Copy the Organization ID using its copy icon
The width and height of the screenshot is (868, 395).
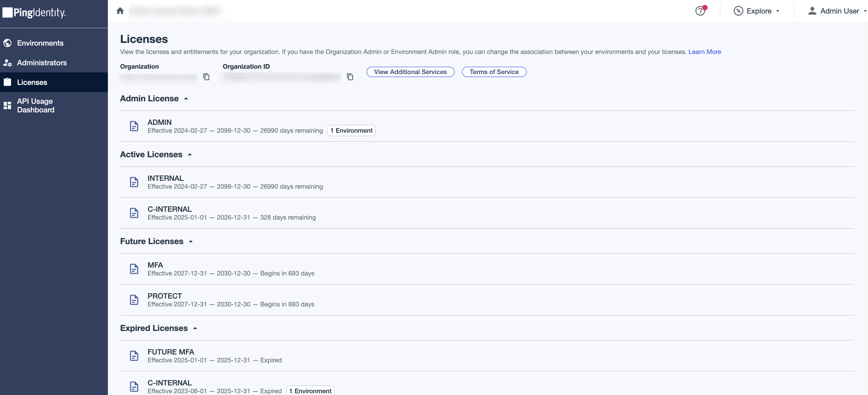350,77
